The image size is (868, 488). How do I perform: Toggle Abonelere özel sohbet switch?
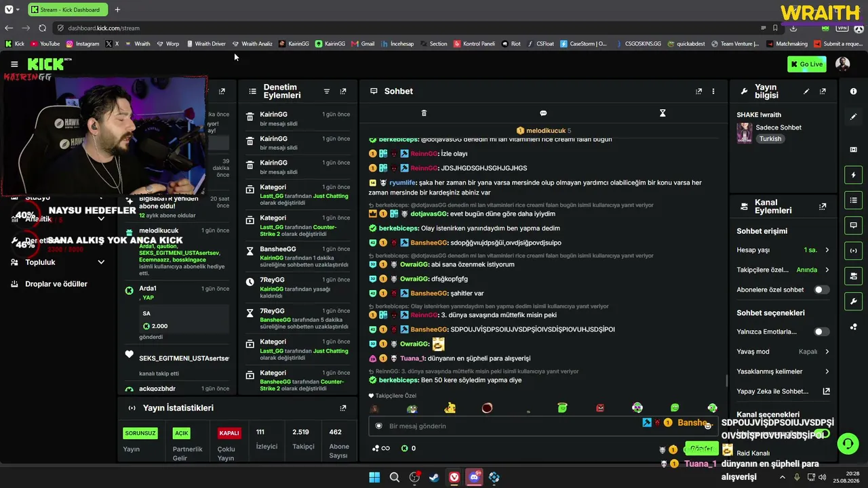tap(821, 289)
